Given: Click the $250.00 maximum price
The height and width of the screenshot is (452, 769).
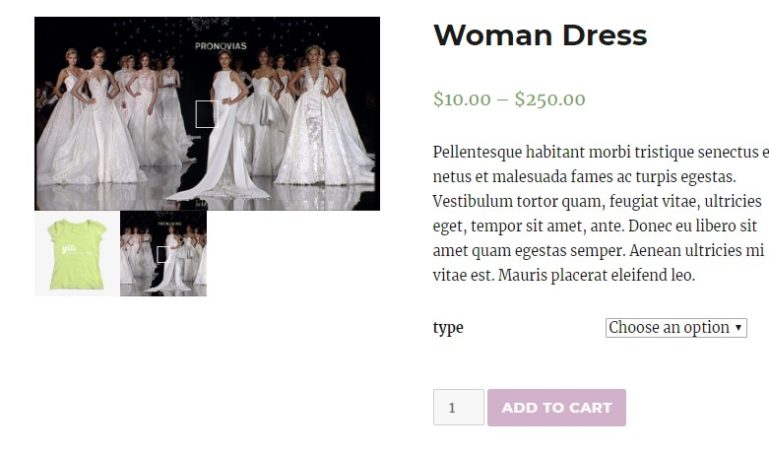Looking at the screenshot, I should [x=550, y=99].
